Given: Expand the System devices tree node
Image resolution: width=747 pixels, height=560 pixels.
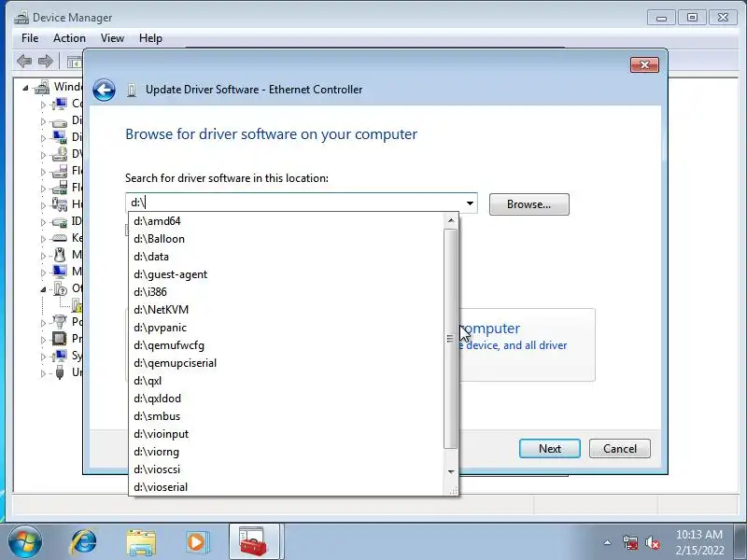Looking at the screenshot, I should tap(43, 357).
